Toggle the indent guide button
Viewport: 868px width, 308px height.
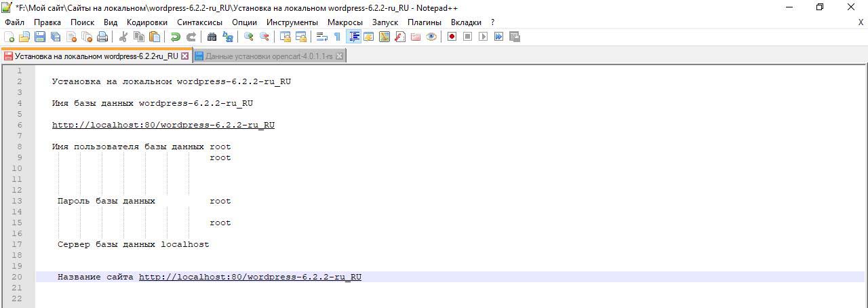point(353,37)
